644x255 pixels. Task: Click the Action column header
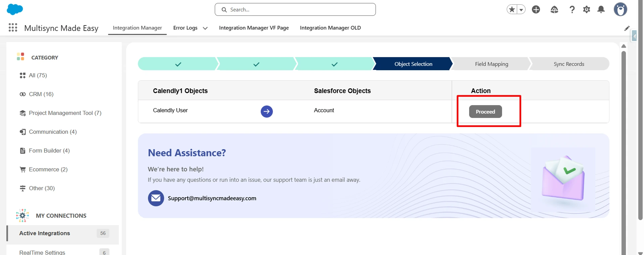pyautogui.click(x=481, y=91)
